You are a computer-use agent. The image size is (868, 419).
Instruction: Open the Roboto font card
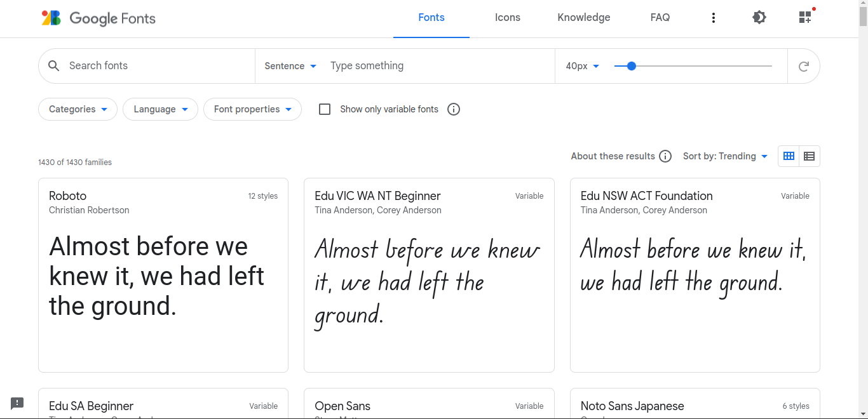pos(163,275)
